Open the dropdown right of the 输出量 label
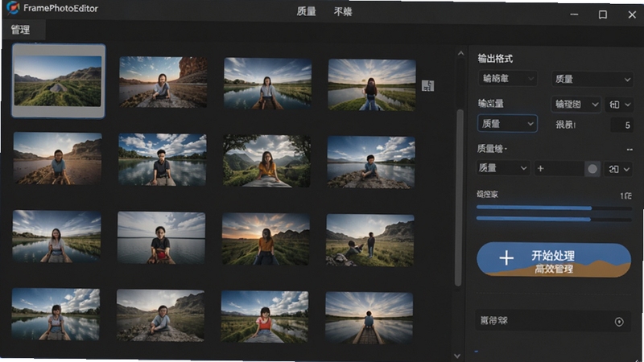Viewport: 644px width, 362px height. point(576,105)
